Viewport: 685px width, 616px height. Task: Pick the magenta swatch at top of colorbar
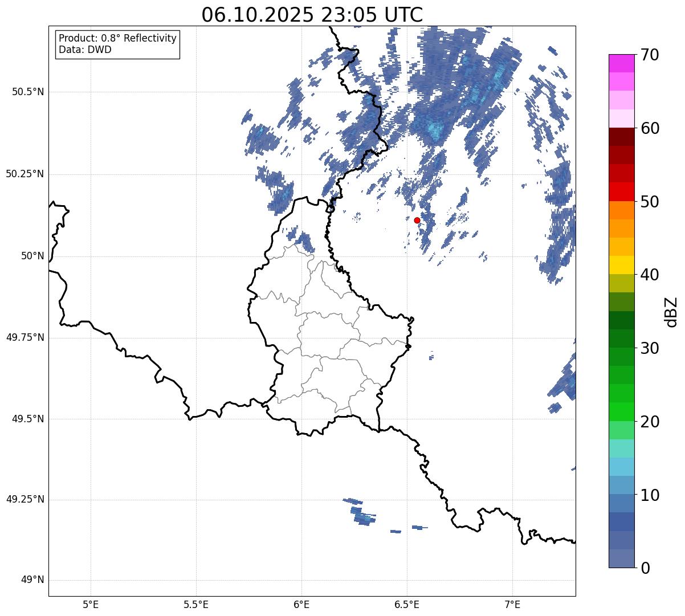[621, 63]
